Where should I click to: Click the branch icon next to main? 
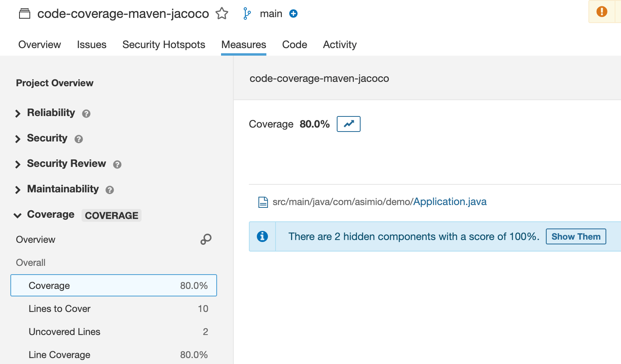click(247, 14)
